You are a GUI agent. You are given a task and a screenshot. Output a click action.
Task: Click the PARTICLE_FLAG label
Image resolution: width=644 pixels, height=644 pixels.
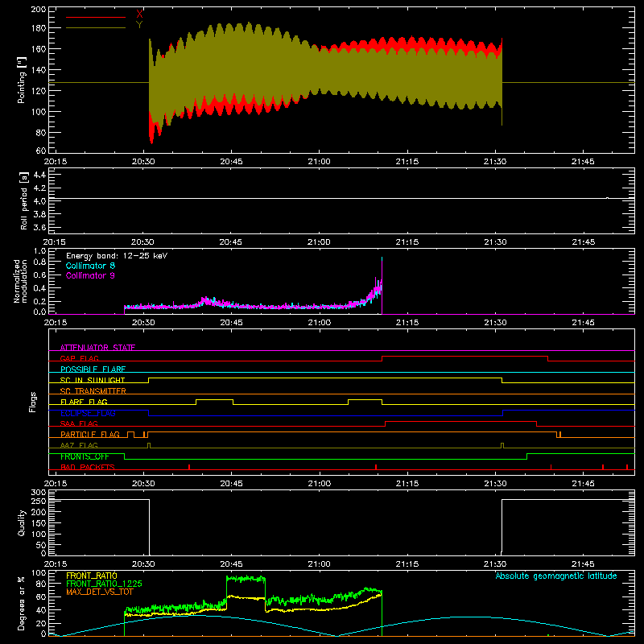point(90,435)
